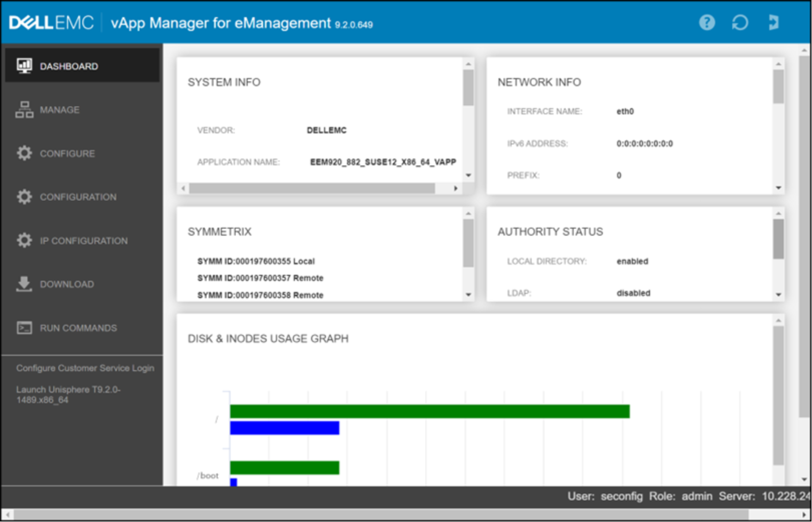Screen dimensions: 812x522
Task: Select SYMM ID:000197600355 Local row
Action: coord(256,261)
